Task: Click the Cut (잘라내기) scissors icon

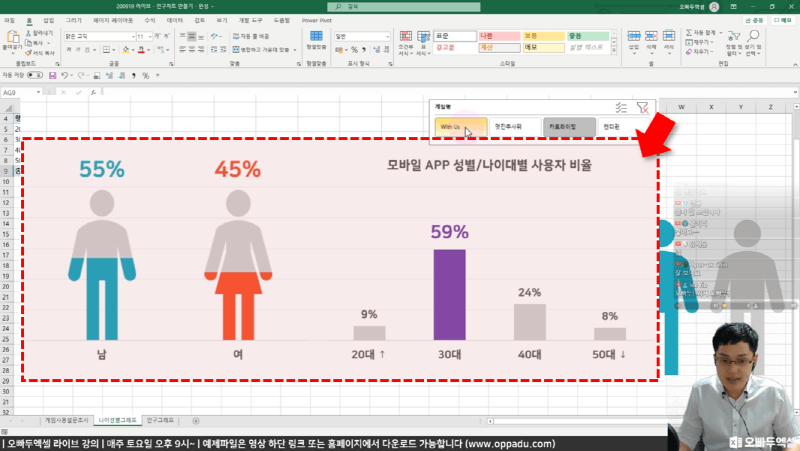Action: [29, 33]
